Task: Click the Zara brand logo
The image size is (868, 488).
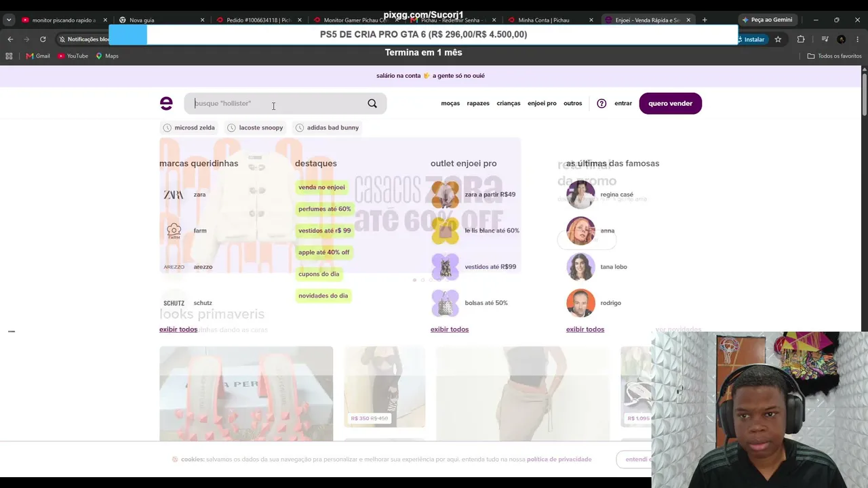Action: click(174, 195)
